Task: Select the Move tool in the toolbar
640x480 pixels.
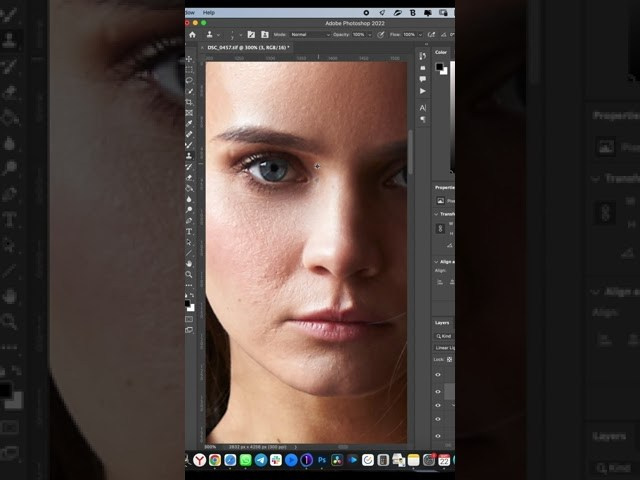Action: [189, 59]
